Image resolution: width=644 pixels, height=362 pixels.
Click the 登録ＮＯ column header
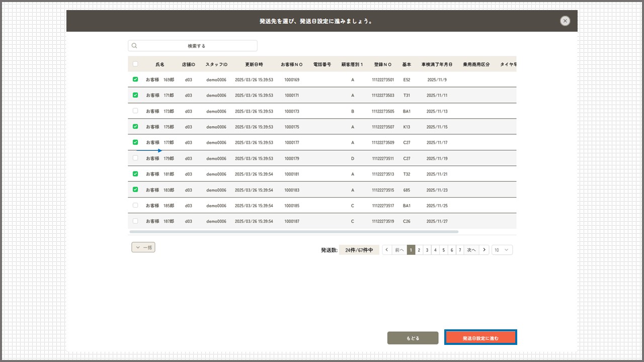click(383, 64)
